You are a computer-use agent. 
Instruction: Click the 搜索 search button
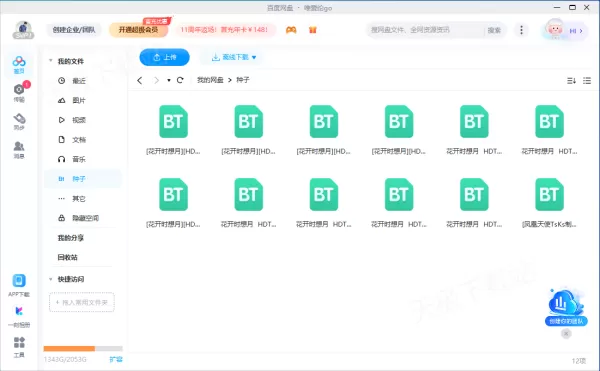(x=494, y=30)
